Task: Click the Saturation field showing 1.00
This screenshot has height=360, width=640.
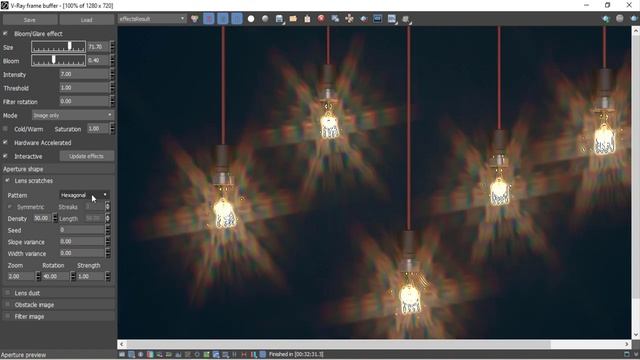Action: pyautogui.click(x=98, y=129)
